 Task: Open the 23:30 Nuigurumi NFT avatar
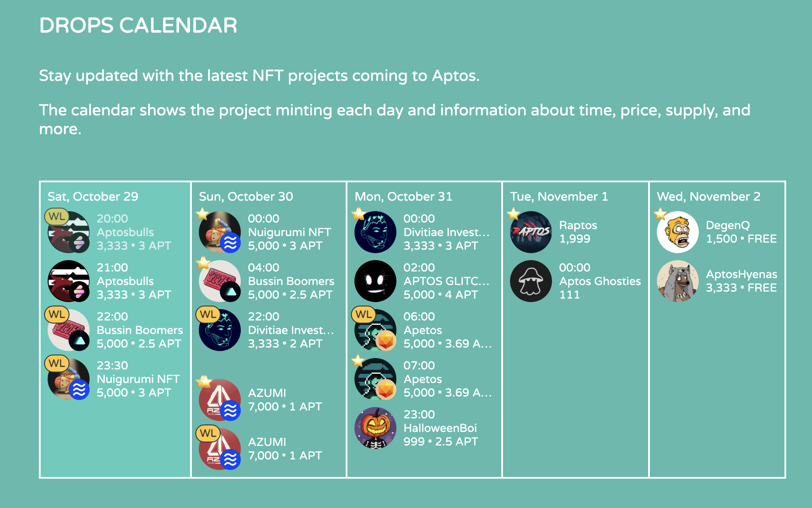(x=68, y=379)
